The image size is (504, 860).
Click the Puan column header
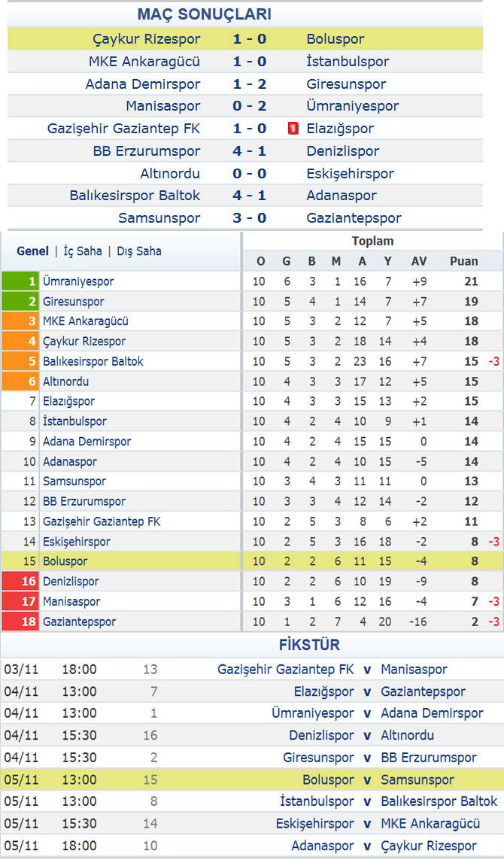pos(464,261)
